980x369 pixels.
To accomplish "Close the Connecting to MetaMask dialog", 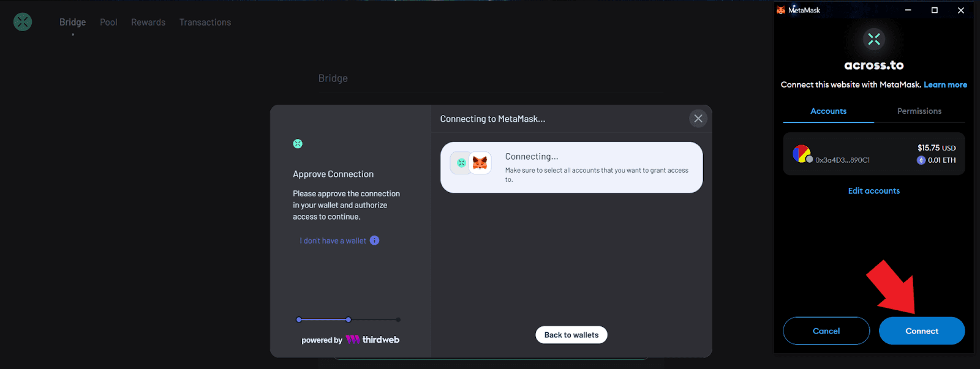I will (698, 119).
